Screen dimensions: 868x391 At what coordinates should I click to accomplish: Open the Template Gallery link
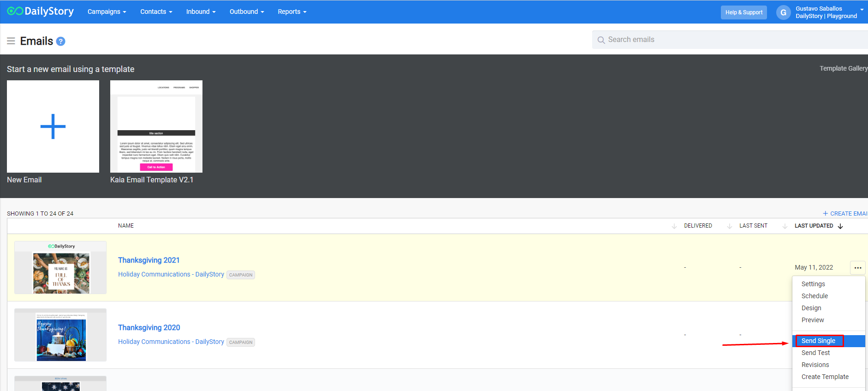843,68
